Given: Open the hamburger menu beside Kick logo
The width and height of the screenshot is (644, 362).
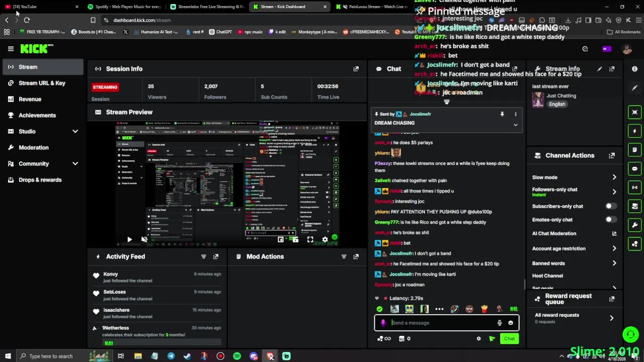Looking at the screenshot, I should [x=11, y=49].
